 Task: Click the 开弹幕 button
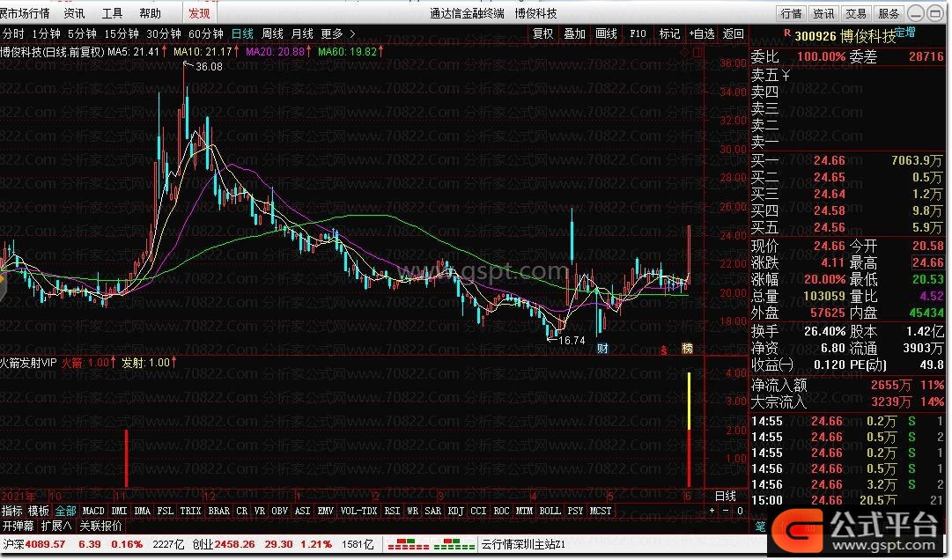(18, 526)
